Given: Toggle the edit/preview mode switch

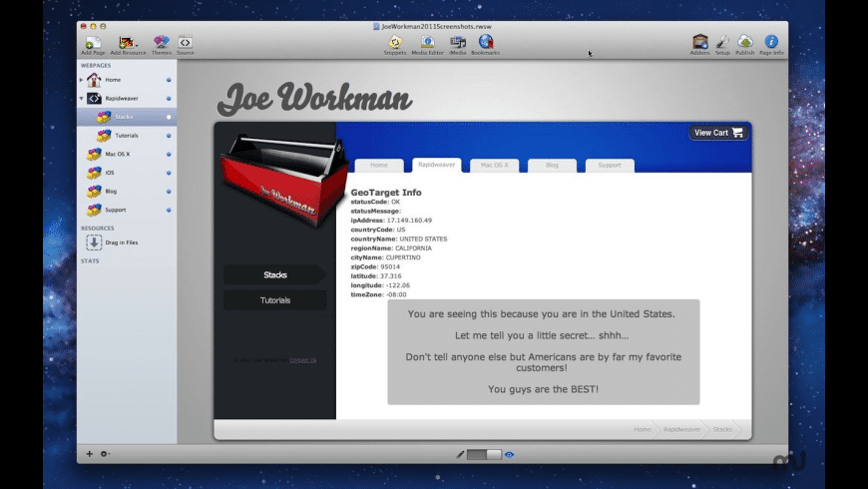Looking at the screenshot, I should [x=484, y=455].
